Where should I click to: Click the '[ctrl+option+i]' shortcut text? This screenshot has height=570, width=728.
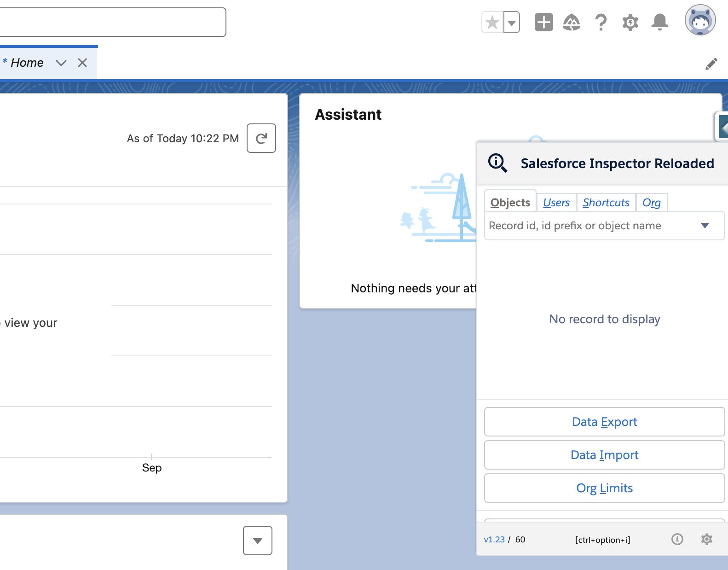(603, 540)
